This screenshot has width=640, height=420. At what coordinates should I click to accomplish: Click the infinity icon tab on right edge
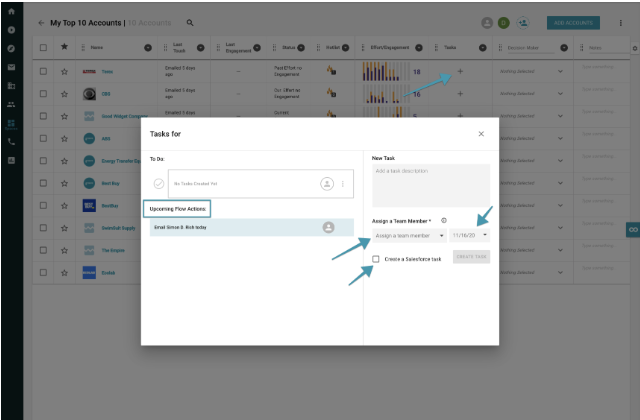633,230
